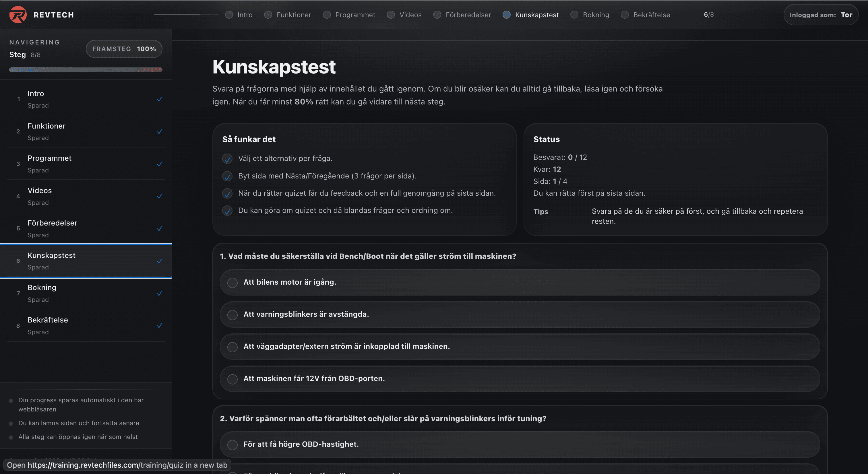Click the Videos step circle in the stepper
Image resolution: width=868 pixels, height=474 pixels.
pyautogui.click(x=391, y=14)
